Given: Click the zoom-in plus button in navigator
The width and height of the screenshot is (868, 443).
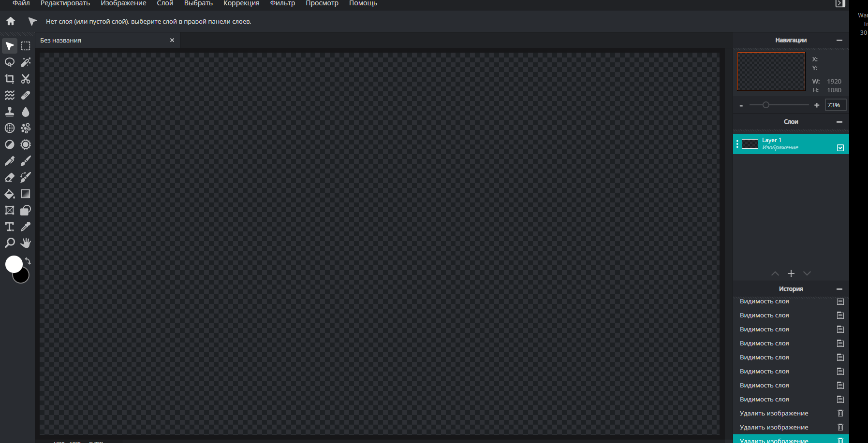Looking at the screenshot, I should [817, 105].
